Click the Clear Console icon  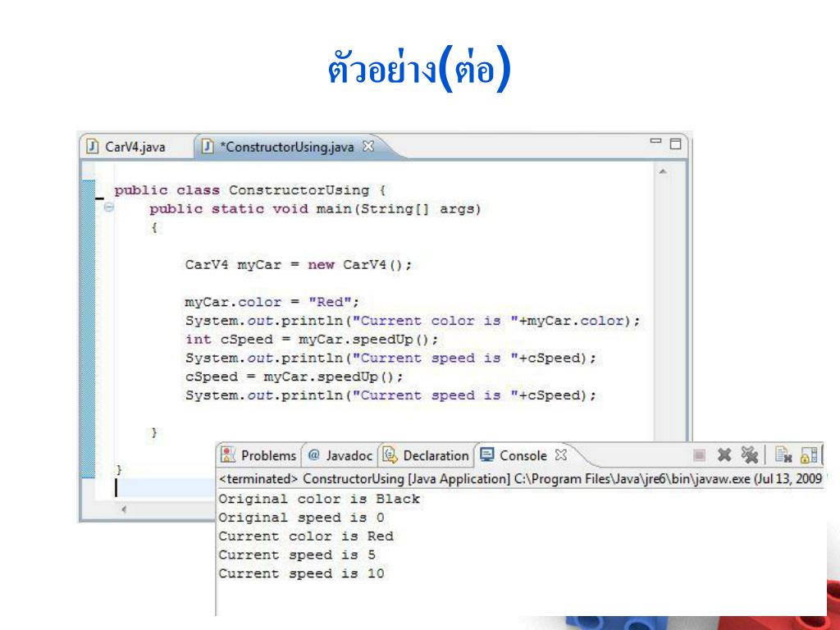coord(783,455)
